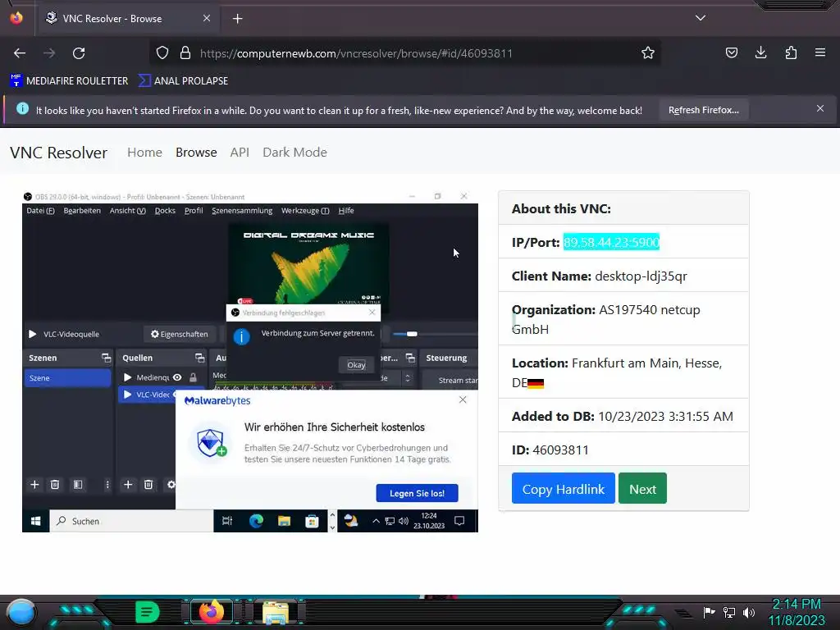Click the network tray icon
Screen dimensions: 840x630
[728, 612]
